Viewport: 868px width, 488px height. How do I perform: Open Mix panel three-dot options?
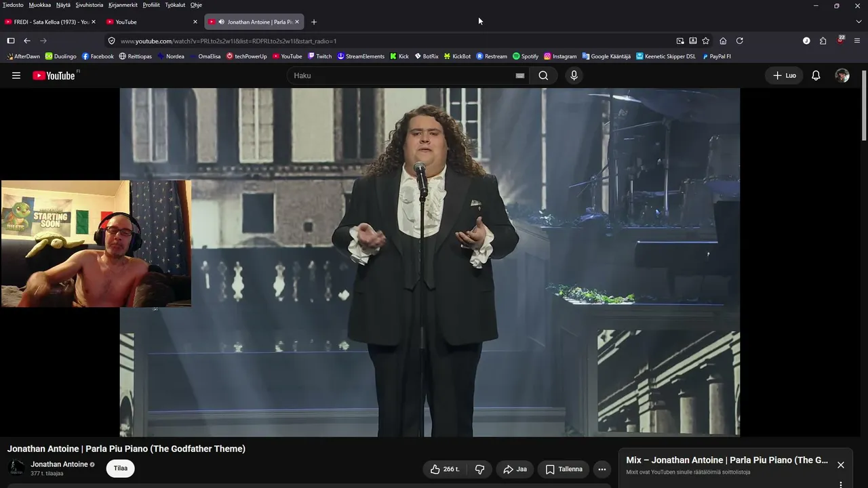841,485
